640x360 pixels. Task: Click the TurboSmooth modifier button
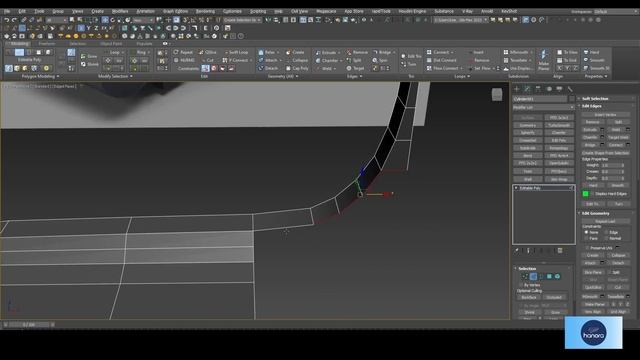click(559, 125)
